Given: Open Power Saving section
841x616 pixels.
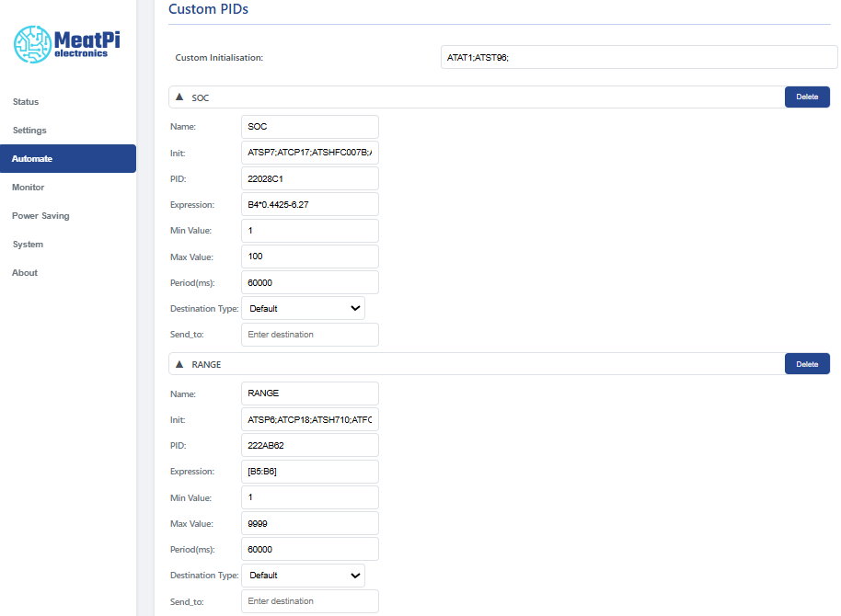Looking at the screenshot, I should point(40,216).
